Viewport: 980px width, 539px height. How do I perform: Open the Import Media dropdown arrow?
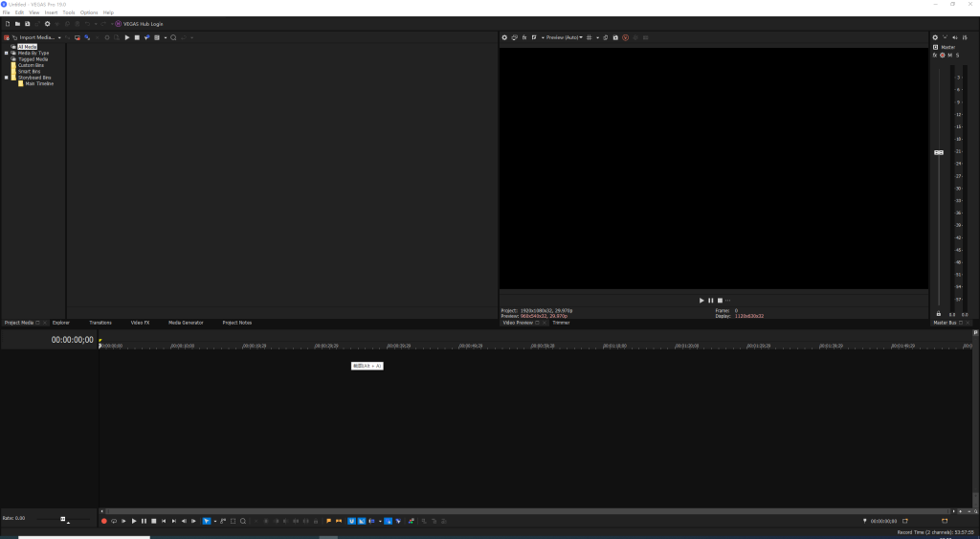click(59, 37)
